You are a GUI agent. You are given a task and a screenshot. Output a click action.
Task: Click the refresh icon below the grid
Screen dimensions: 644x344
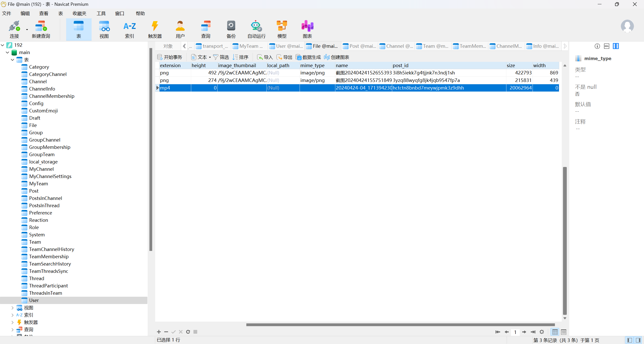point(188,332)
